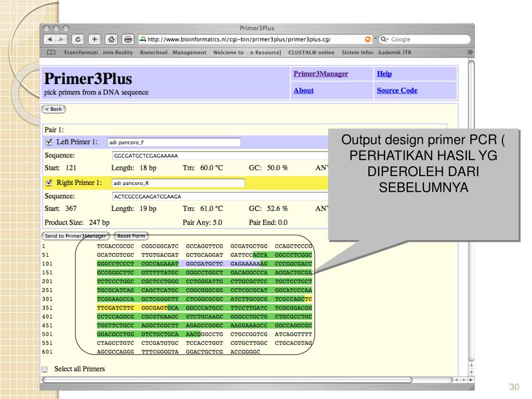The width and height of the screenshot is (532, 399).
Task: Go forward with the browser forward arrow
Action: click(x=61, y=39)
